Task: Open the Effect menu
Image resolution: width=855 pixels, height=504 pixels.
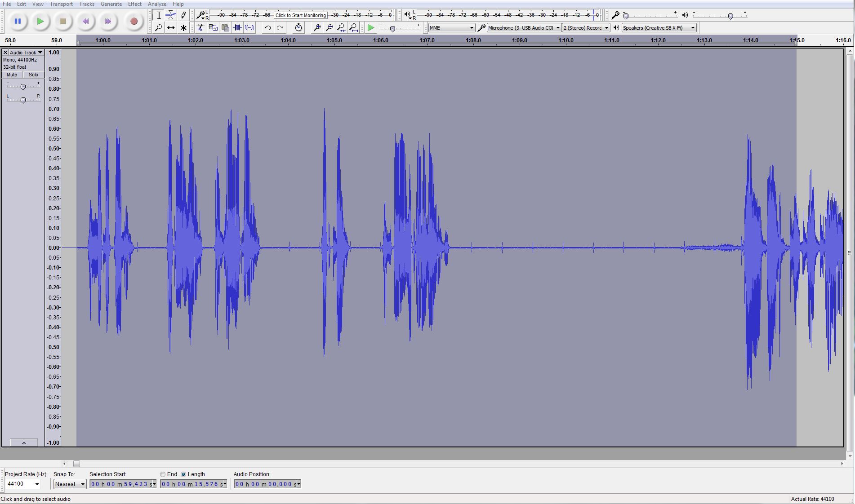Action: [x=135, y=4]
